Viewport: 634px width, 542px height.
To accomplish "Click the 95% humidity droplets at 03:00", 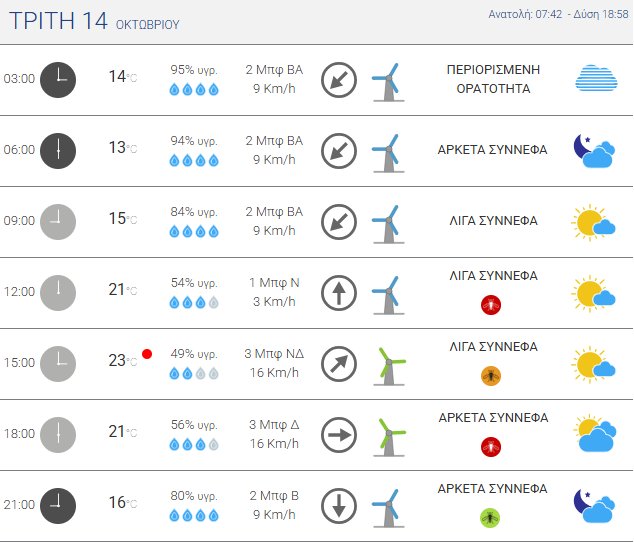I will 193,90.
